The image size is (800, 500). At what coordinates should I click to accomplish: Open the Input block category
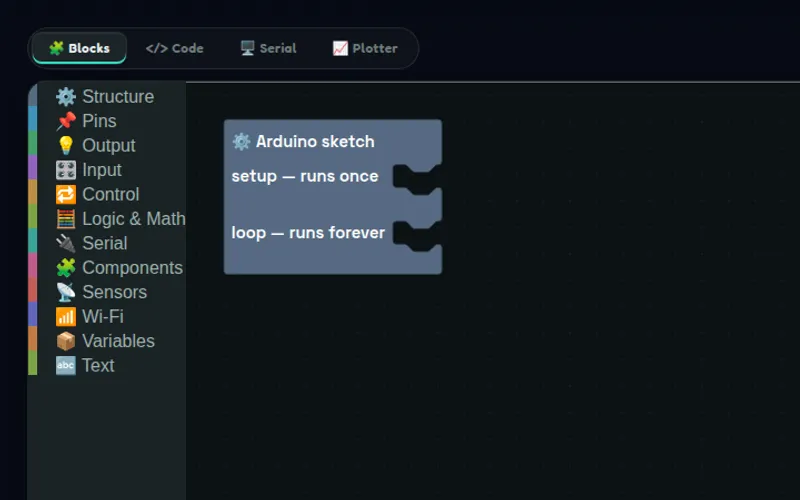(107, 170)
